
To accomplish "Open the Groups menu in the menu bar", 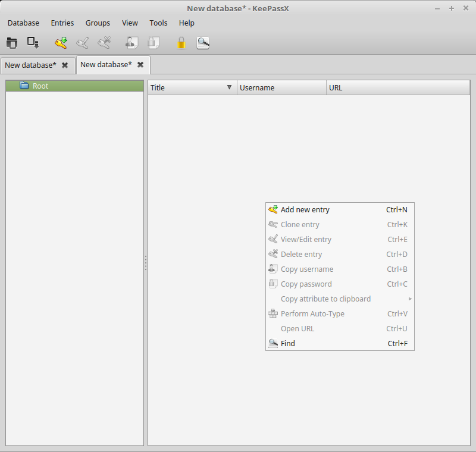I will pyautogui.click(x=98, y=23).
